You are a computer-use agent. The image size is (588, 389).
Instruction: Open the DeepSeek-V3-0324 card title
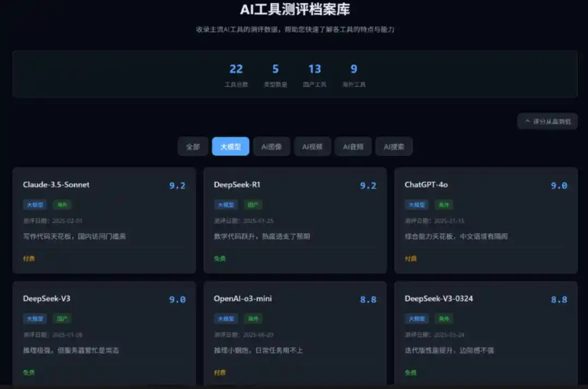439,299
